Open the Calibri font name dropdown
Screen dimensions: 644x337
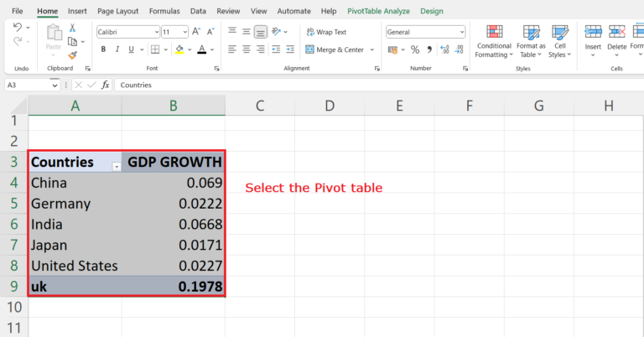(x=155, y=32)
